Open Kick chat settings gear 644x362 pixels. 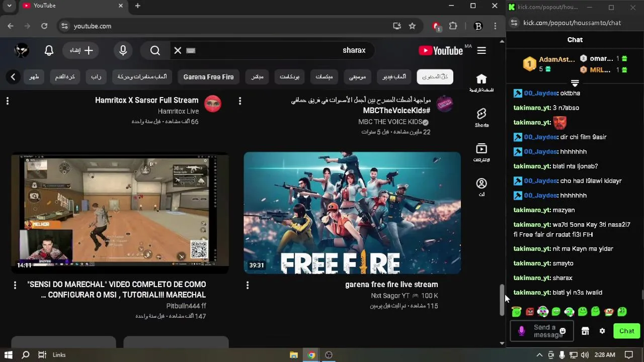(602, 331)
